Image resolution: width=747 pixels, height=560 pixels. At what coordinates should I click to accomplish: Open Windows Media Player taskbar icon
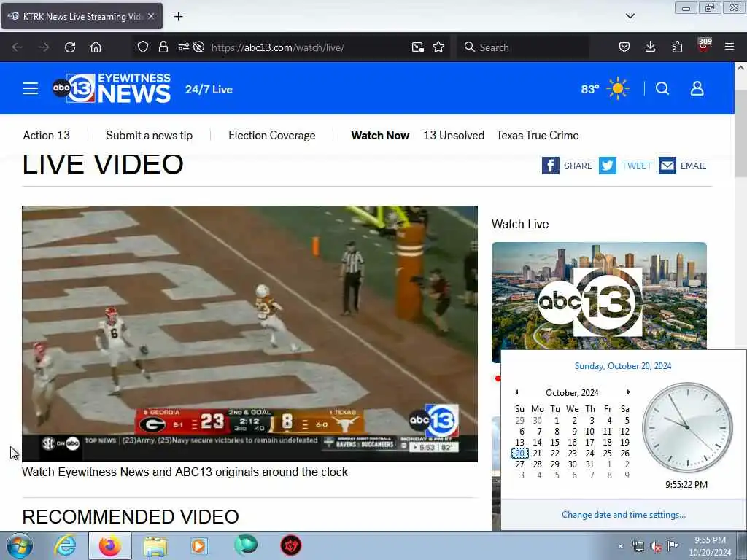199,545
